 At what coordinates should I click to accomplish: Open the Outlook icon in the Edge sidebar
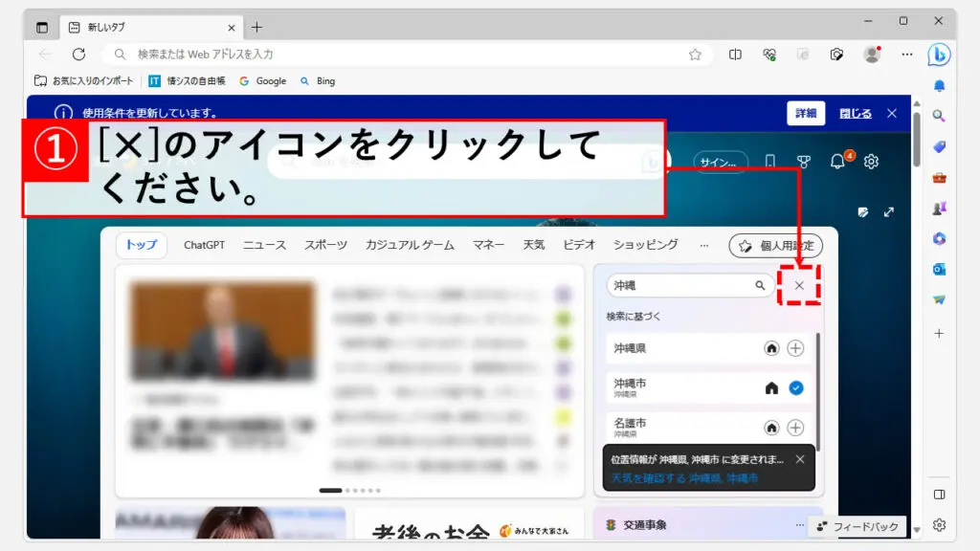[x=939, y=270]
